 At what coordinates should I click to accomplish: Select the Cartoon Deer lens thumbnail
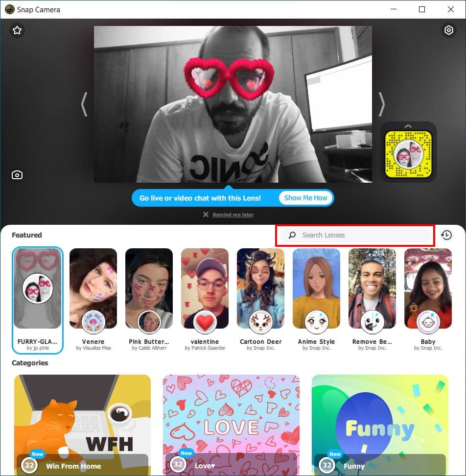pyautogui.click(x=260, y=288)
